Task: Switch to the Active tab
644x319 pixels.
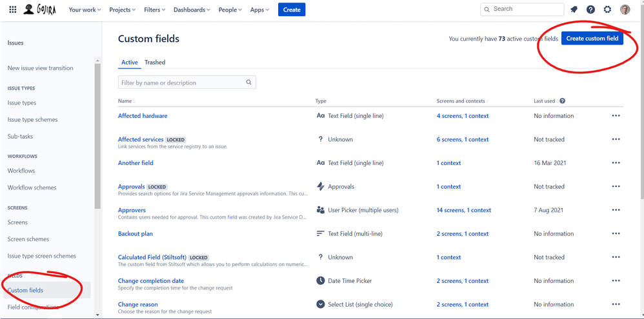Action: [129, 63]
